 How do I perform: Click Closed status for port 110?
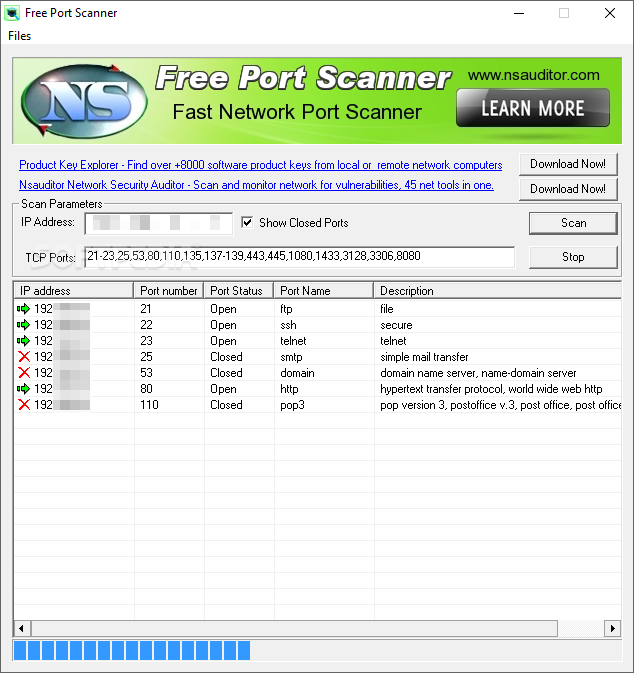point(226,405)
